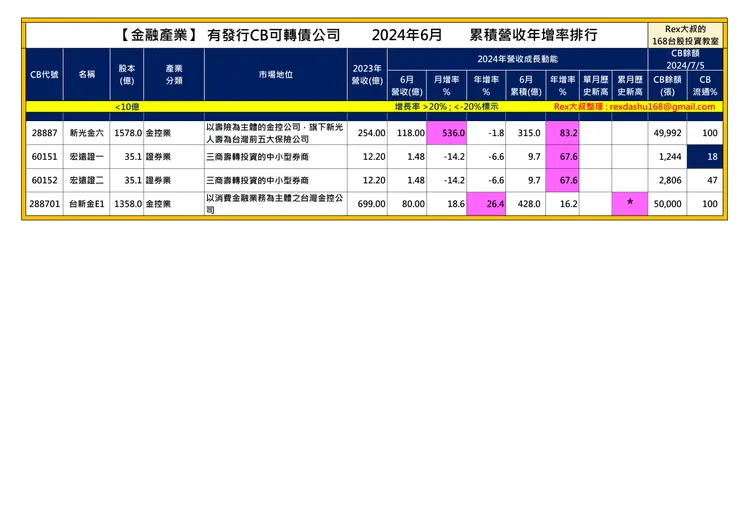
Task: Select CB code cell 60152
Action: coord(44,180)
